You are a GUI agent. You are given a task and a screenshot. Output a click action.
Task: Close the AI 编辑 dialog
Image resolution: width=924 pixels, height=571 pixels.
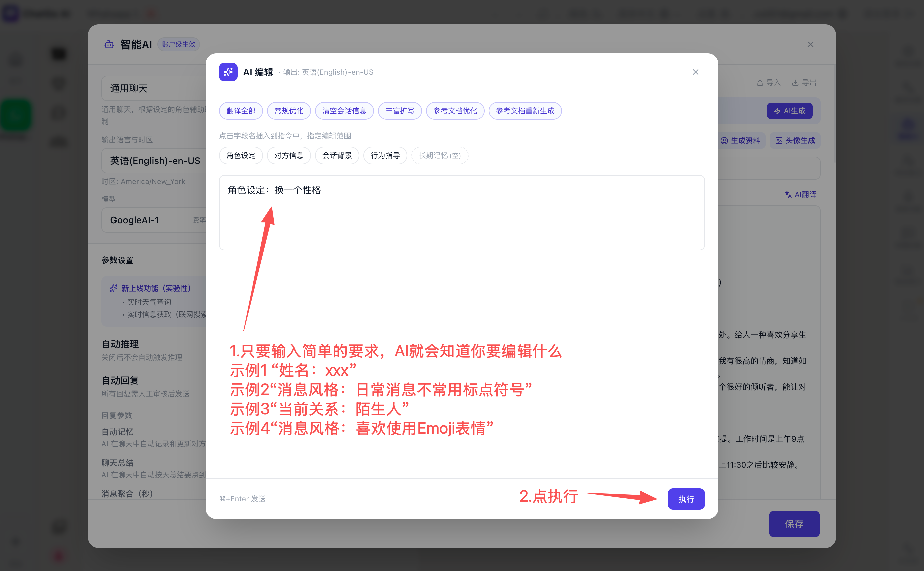click(x=695, y=72)
